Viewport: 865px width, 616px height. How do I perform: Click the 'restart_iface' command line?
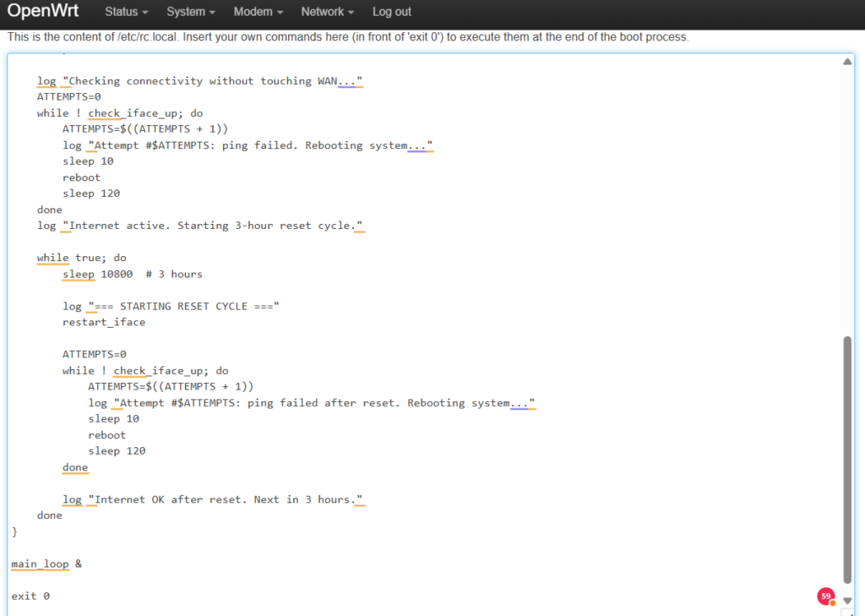coord(104,322)
